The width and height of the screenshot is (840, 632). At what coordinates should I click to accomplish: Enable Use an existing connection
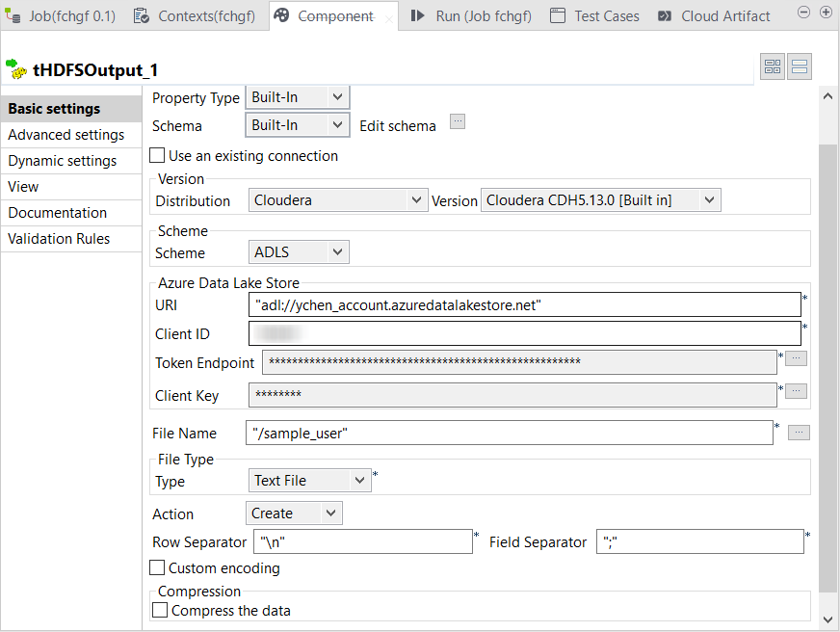pos(158,156)
